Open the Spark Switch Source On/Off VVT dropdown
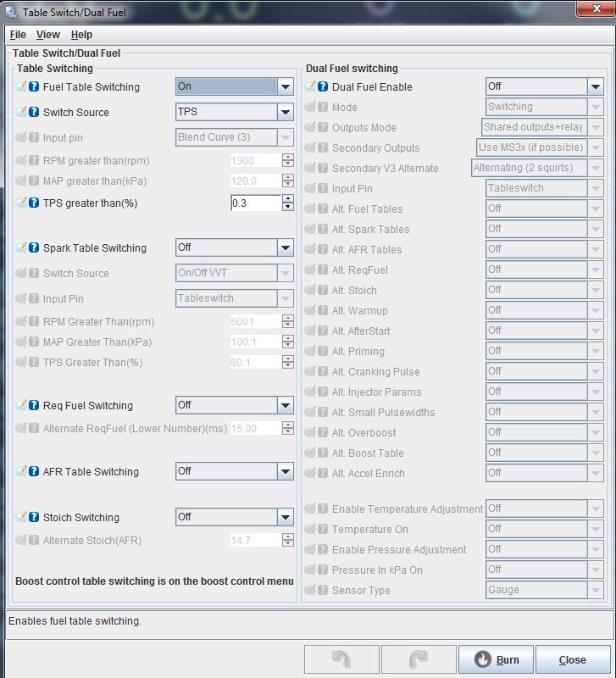616x678 pixels. pos(235,273)
